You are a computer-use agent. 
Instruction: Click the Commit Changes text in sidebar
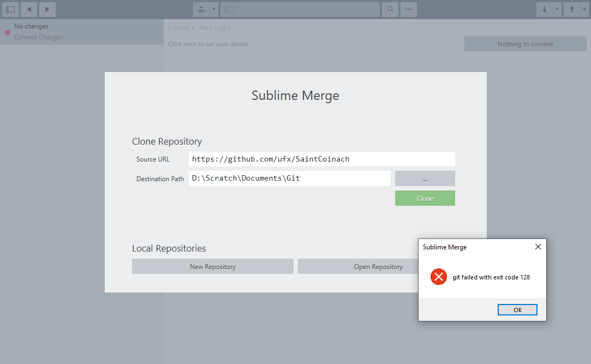[x=38, y=37]
